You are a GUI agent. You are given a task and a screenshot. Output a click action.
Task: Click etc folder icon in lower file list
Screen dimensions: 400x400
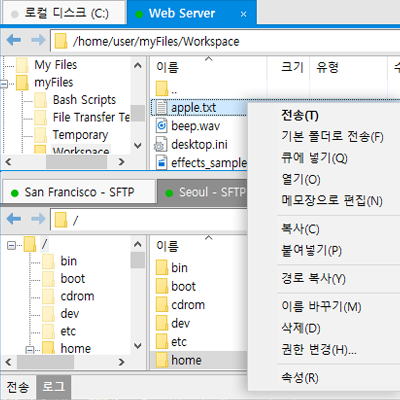click(x=162, y=341)
